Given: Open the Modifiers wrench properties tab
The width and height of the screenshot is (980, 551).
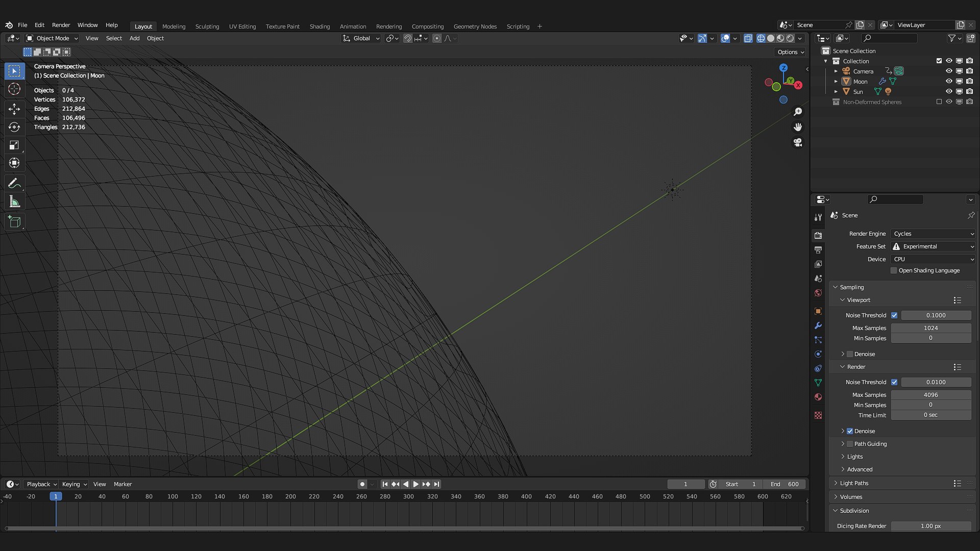Looking at the screenshot, I should click(x=818, y=325).
